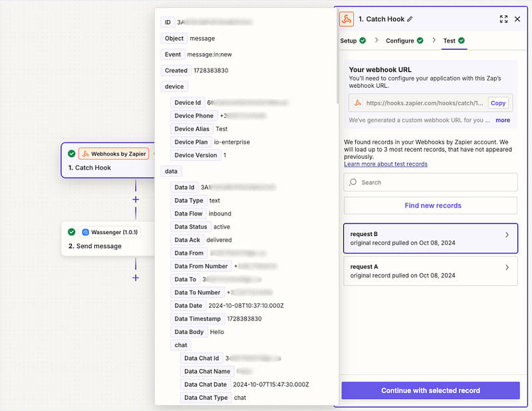Click the pencil icon to rename Catch Hook
532x411 pixels.
(410, 19)
